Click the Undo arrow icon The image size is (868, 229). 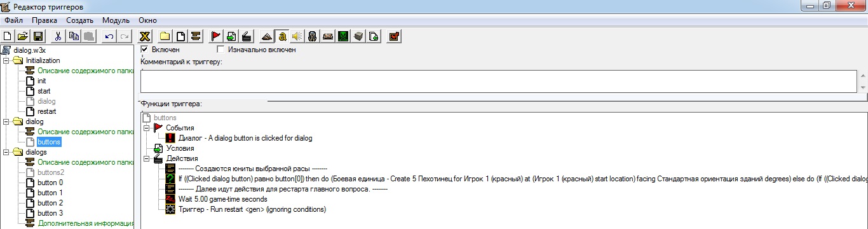[109, 36]
